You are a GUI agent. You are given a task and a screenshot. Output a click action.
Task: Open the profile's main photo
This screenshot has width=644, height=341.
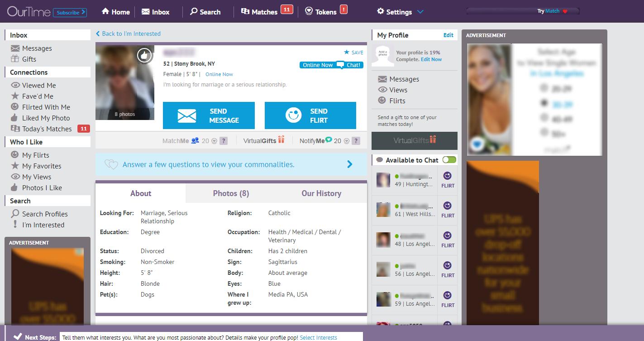125,82
